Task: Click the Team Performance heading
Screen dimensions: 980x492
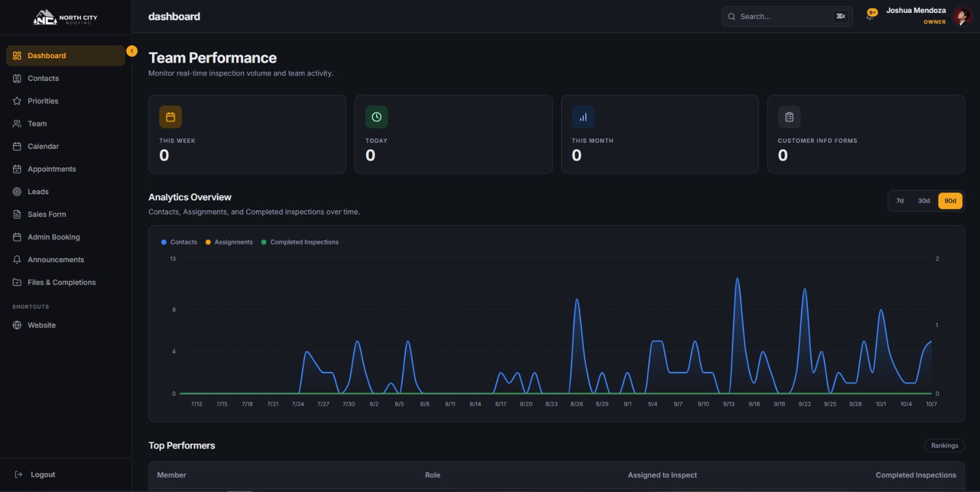Action: [213, 58]
